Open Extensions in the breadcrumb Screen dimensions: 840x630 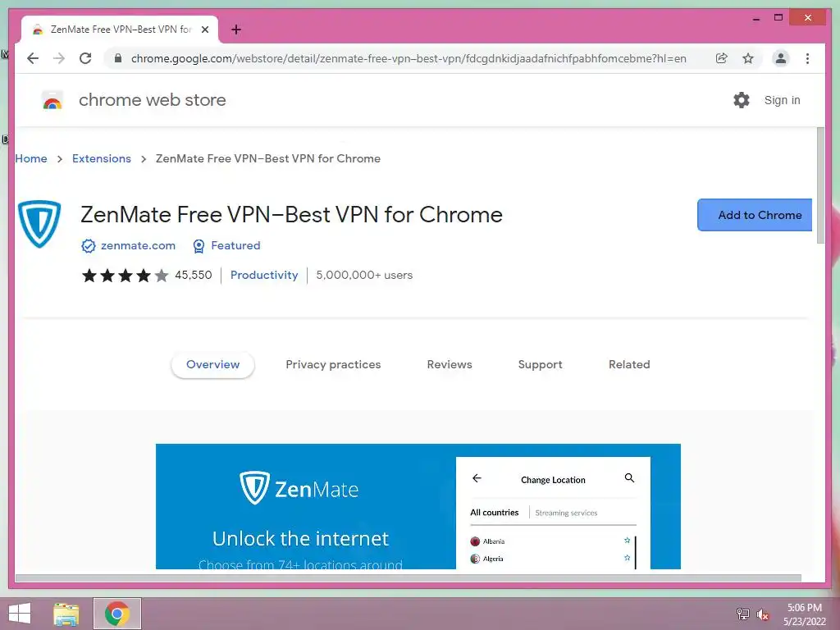coord(101,158)
